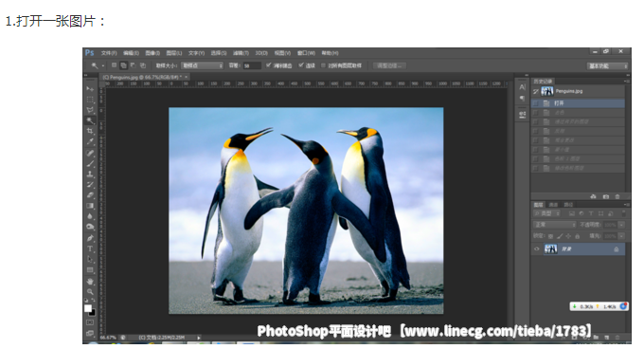The image size is (644, 349).
Task: Select the Brush tool
Action: pos(90,164)
